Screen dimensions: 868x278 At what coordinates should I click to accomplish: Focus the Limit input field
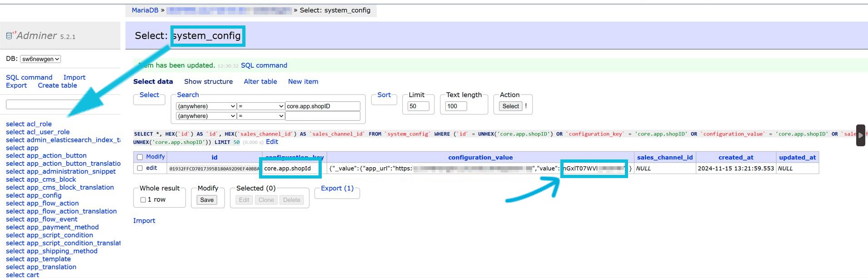point(418,106)
